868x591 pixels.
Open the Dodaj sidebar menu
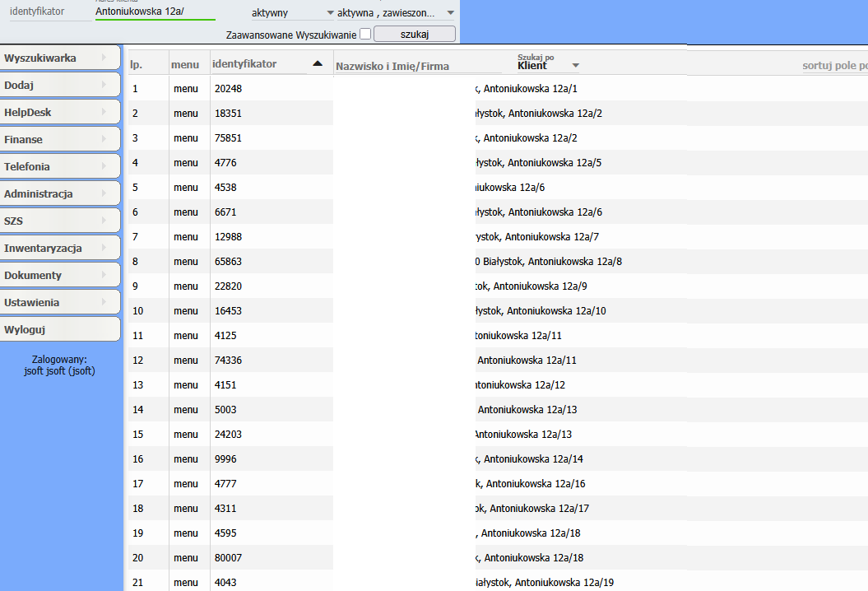(60, 85)
